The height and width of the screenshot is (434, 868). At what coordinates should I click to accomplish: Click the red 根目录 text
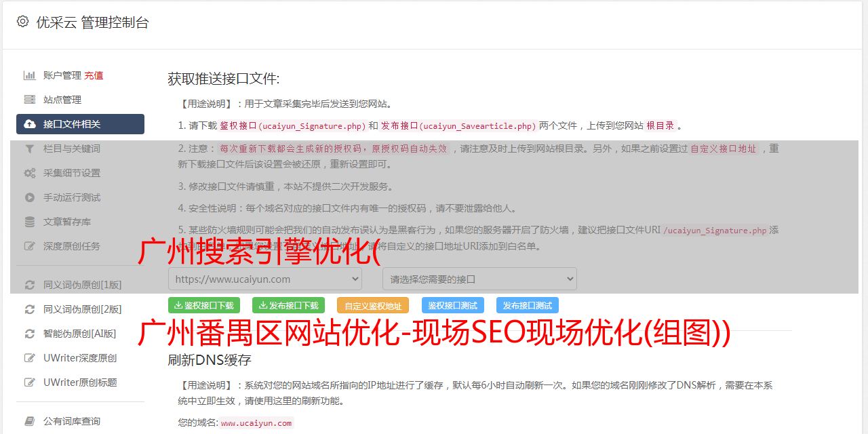(x=660, y=125)
